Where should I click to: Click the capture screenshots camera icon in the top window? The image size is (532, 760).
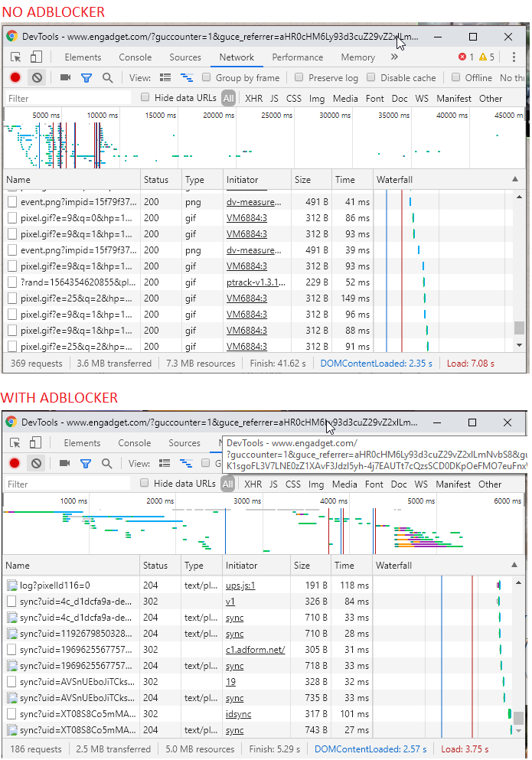click(x=66, y=77)
